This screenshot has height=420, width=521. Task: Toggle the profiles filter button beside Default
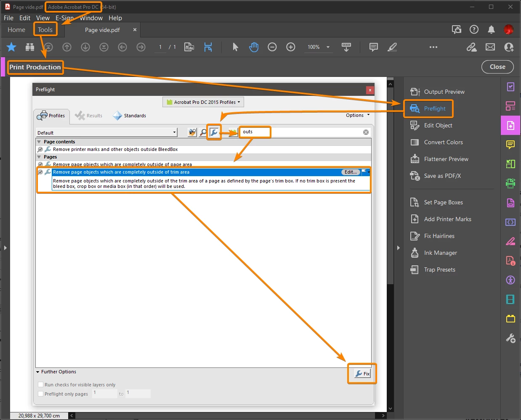tap(192, 132)
